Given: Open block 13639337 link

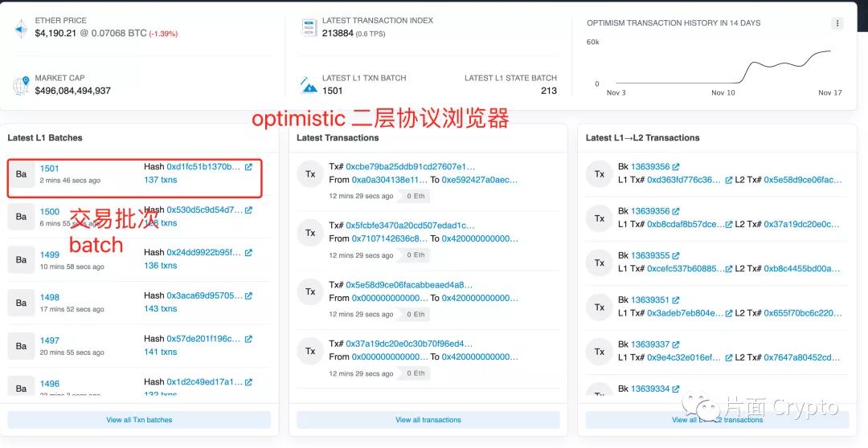Looking at the screenshot, I should [650, 344].
